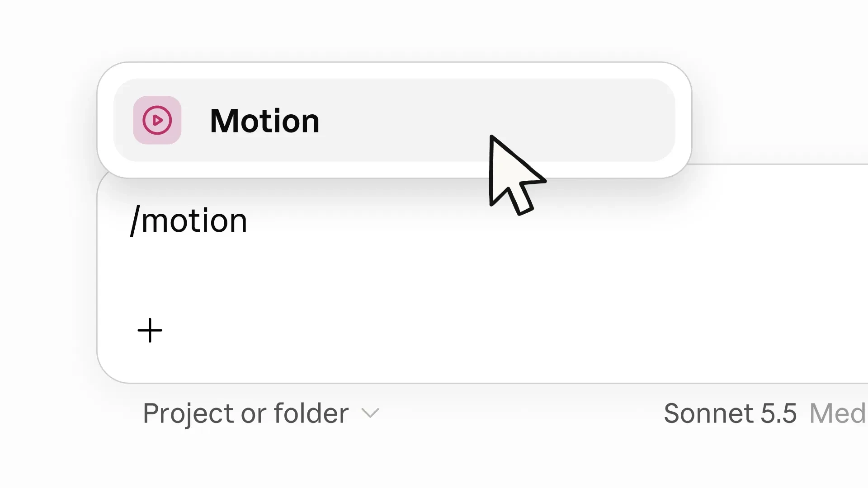Open the Project or folder dropdown

coord(261,413)
